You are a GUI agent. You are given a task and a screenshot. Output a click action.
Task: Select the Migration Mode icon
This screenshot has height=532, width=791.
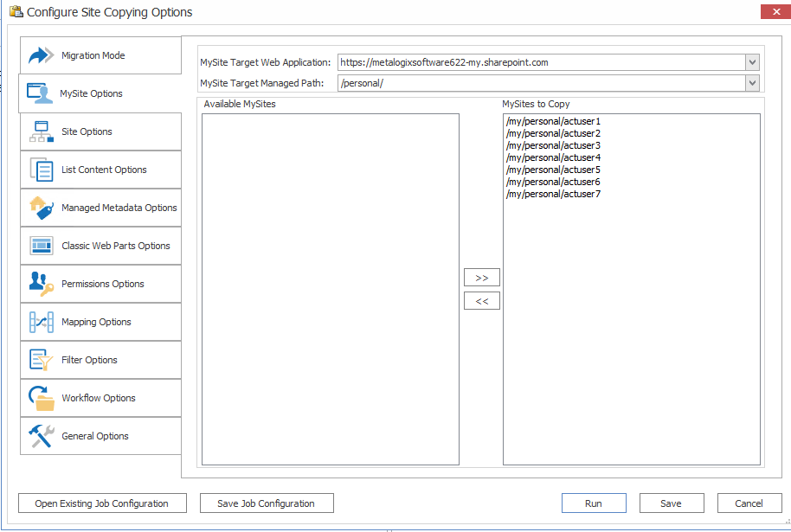pyautogui.click(x=38, y=54)
